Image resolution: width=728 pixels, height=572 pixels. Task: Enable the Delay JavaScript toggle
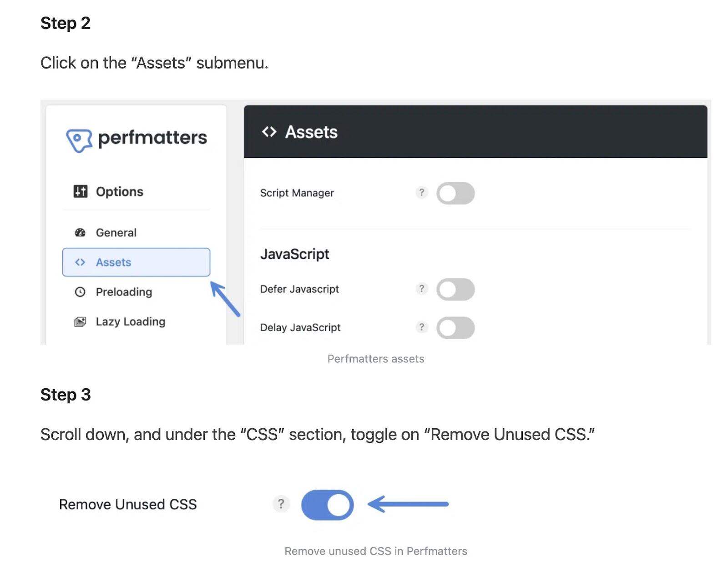(455, 328)
